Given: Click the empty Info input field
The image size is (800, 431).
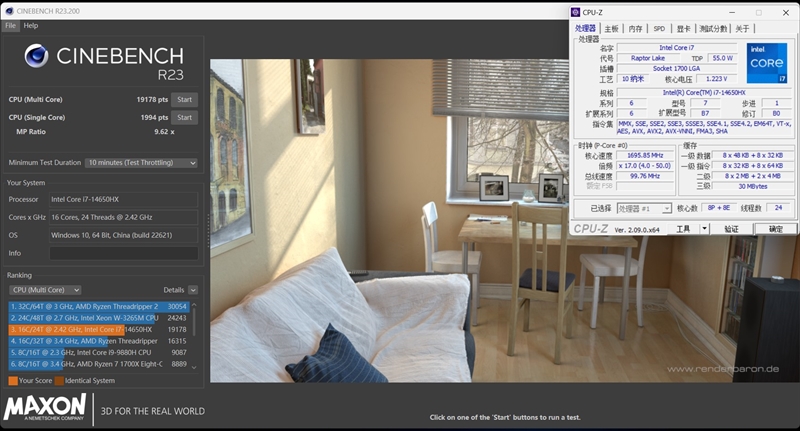Looking at the screenshot, I should click(x=123, y=253).
